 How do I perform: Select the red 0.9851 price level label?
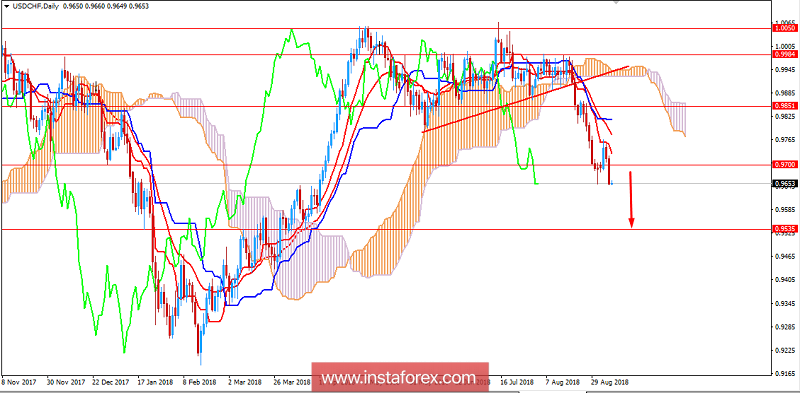(785, 106)
